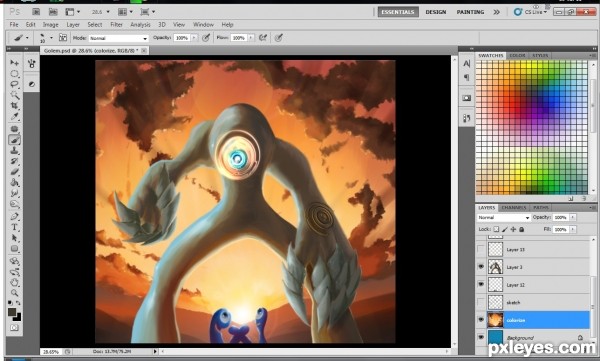The width and height of the screenshot is (600, 361).
Task: Open the Paragraph panel icon
Action: coord(466,77)
